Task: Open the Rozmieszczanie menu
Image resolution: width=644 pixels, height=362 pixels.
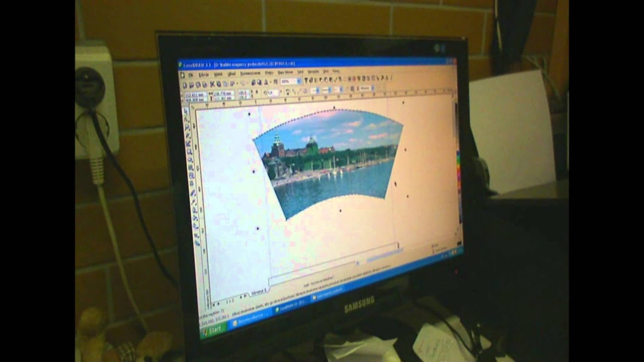Action: 250,73
